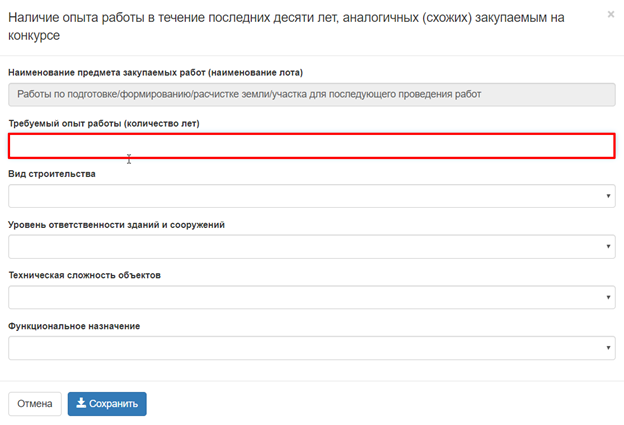Click the Функциональное назначение label
Screen dimensions: 624x425
tap(73, 326)
